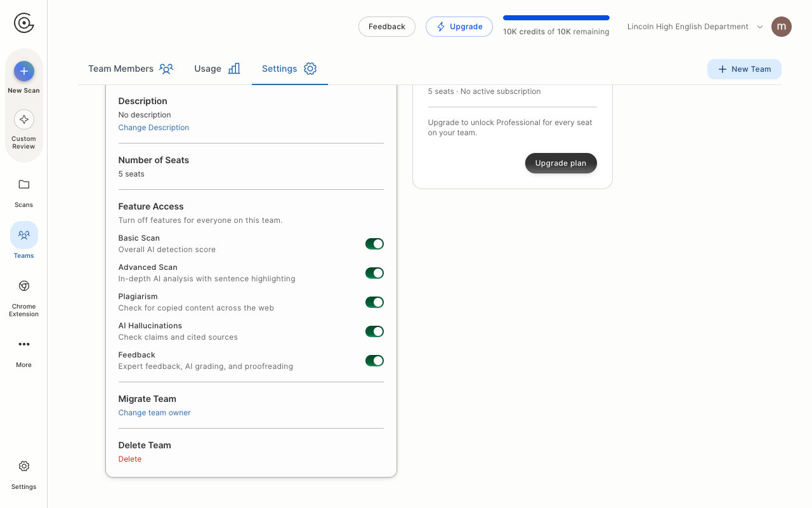Turn off the Basic Scan toggle
This screenshot has height=508, width=812.
pyautogui.click(x=374, y=244)
